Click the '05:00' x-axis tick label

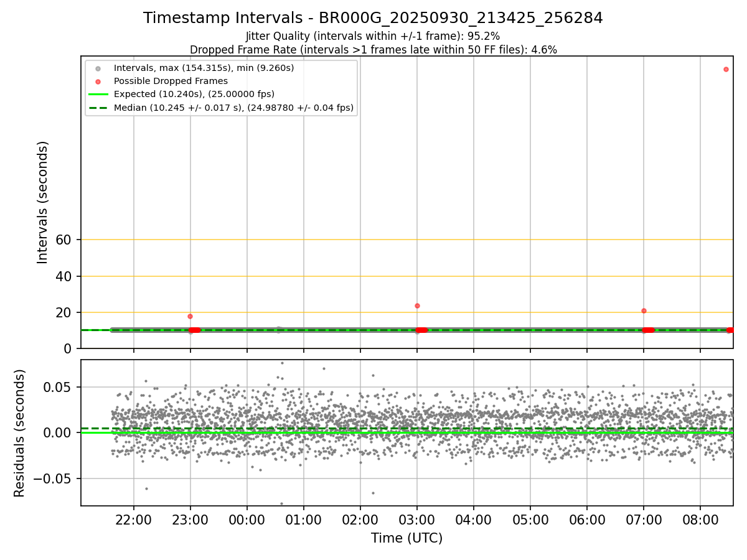click(x=530, y=520)
